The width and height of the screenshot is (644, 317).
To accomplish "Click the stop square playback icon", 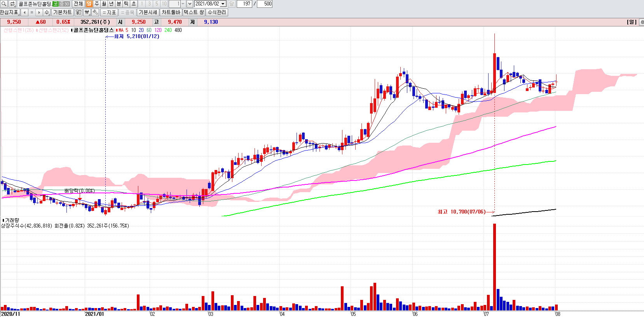I will tap(32, 12).
